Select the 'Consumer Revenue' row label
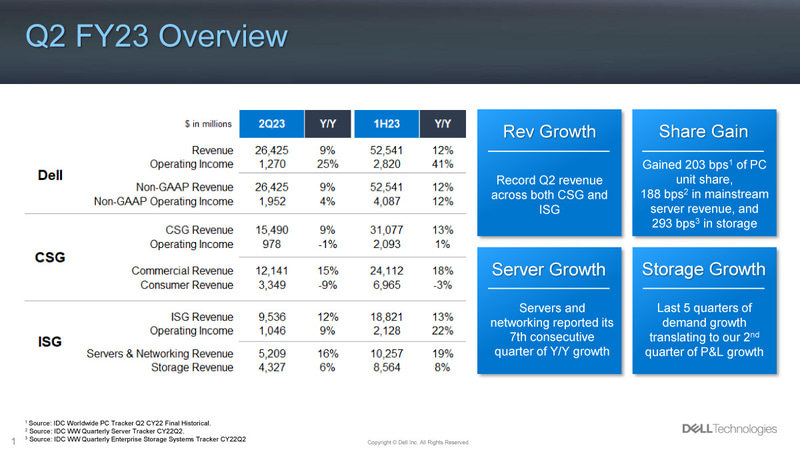 pyautogui.click(x=187, y=285)
